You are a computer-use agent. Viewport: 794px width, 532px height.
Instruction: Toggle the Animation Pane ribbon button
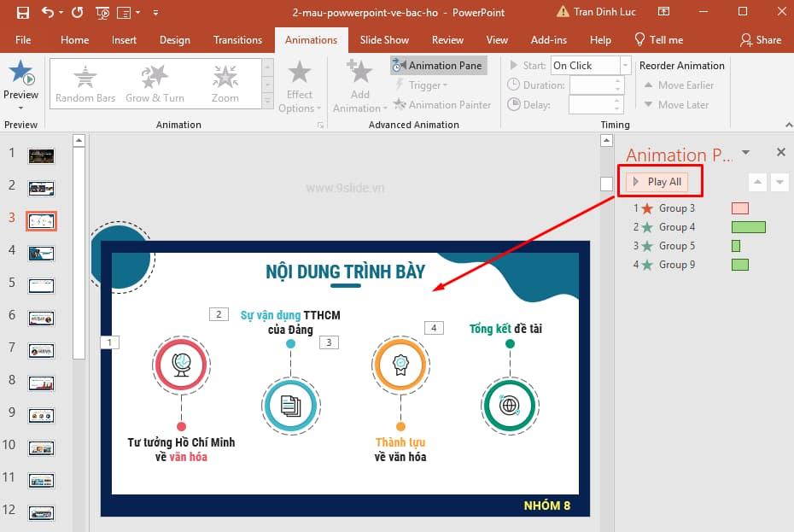[x=438, y=65]
